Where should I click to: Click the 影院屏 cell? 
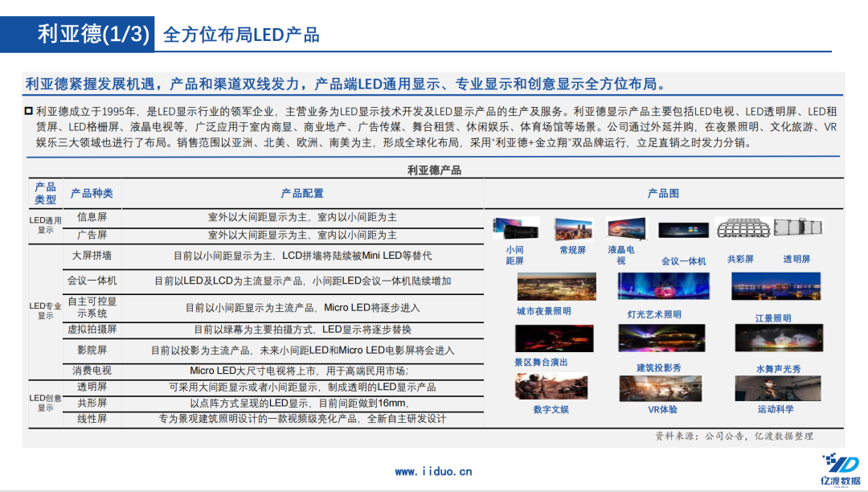92,350
